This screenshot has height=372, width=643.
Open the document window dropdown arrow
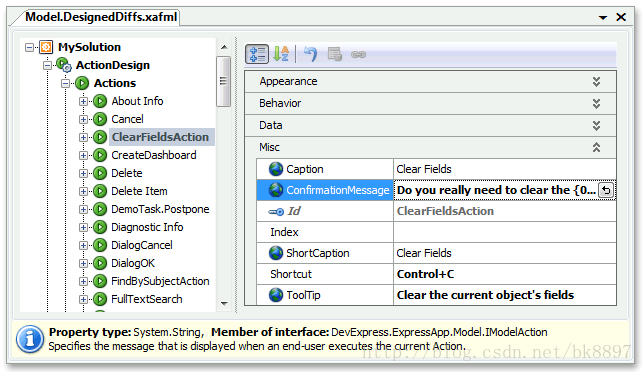click(603, 17)
